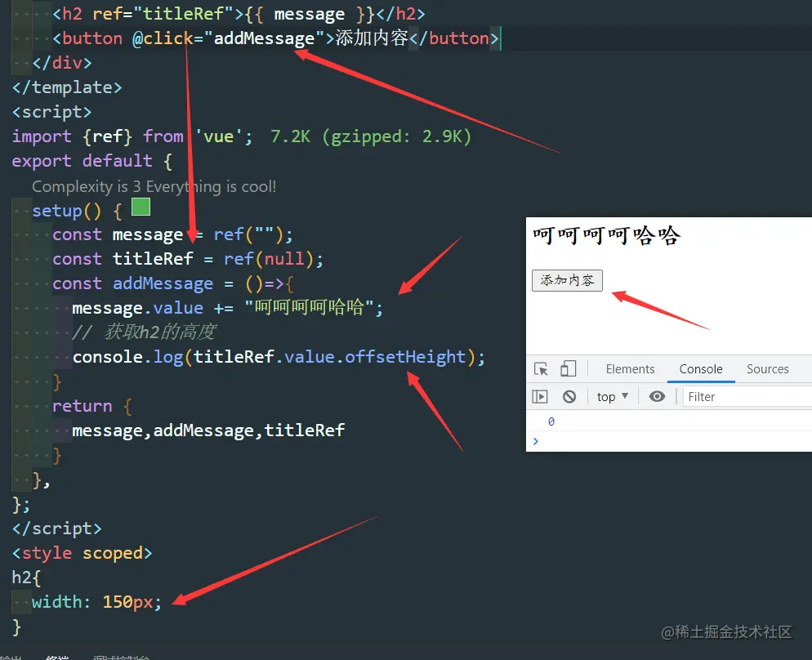This screenshot has height=660, width=812.
Task: Click the inspect element picker icon
Action: point(541,369)
